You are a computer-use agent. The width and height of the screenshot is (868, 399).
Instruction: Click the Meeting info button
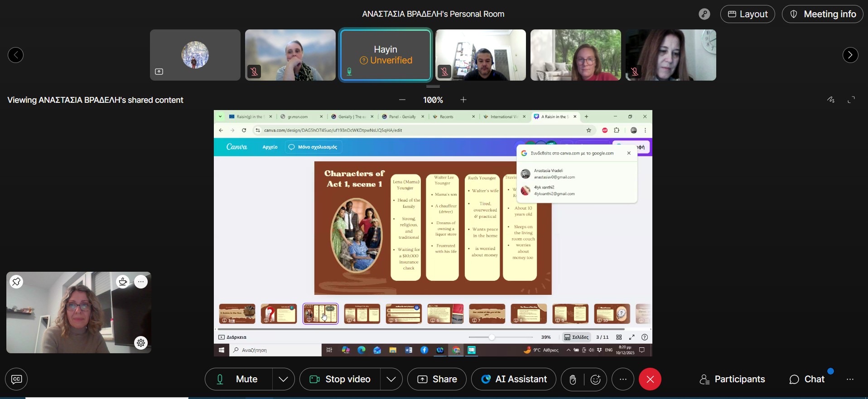pyautogui.click(x=822, y=14)
